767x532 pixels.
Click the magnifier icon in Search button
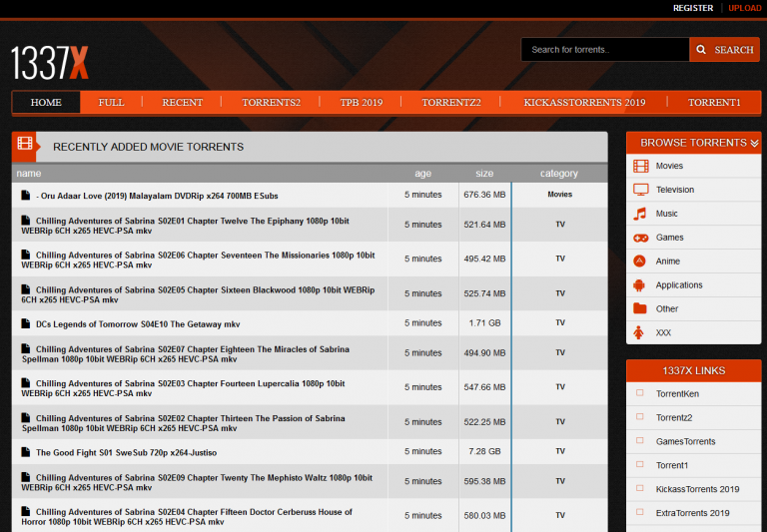coord(701,49)
